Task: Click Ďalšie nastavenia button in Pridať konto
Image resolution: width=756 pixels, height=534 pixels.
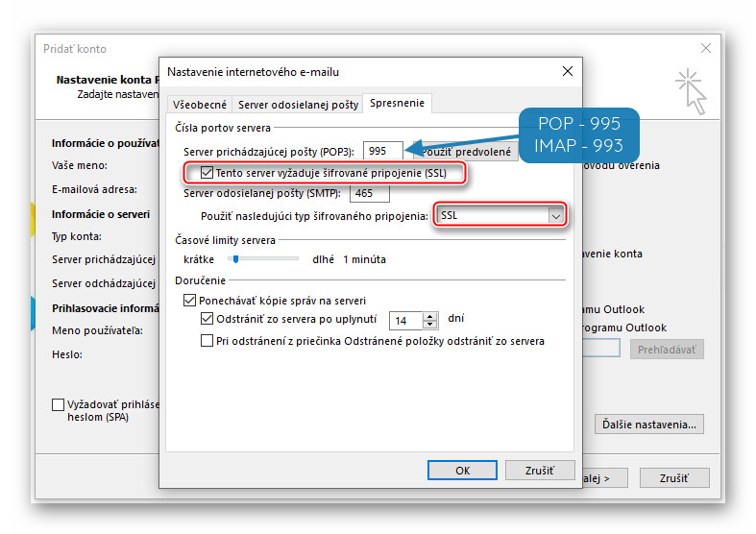Action: coord(649,425)
